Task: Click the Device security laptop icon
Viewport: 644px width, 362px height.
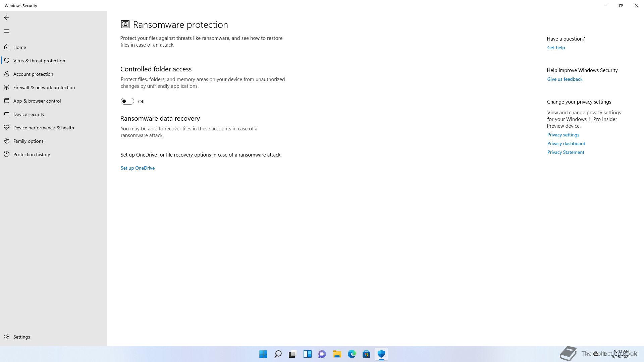Action: (x=7, y=114)
